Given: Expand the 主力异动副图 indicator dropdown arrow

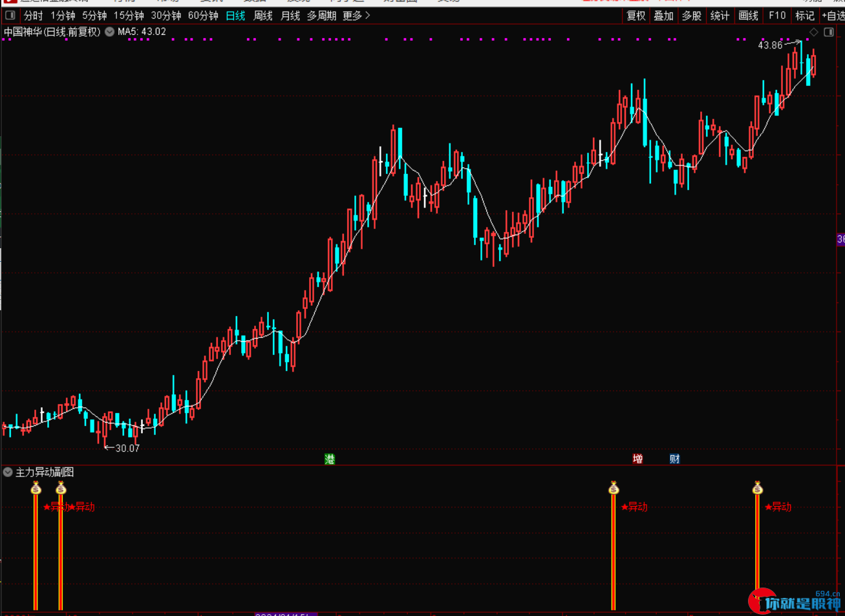Looking at the screenshot, I should tap(8, 472).
